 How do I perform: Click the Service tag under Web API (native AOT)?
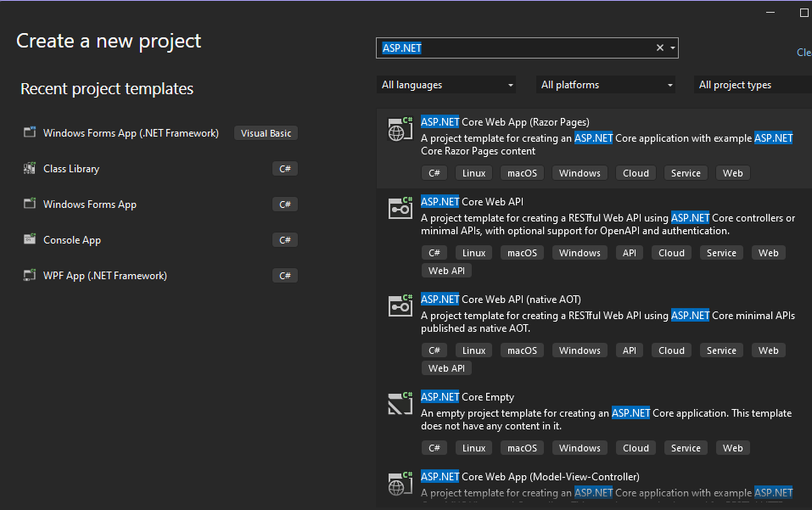coord(721,350)
